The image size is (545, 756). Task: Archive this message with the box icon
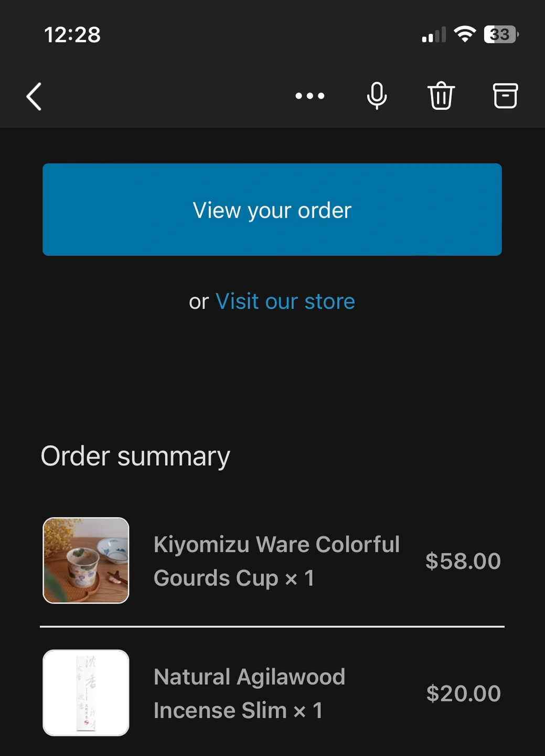[505, 96]
